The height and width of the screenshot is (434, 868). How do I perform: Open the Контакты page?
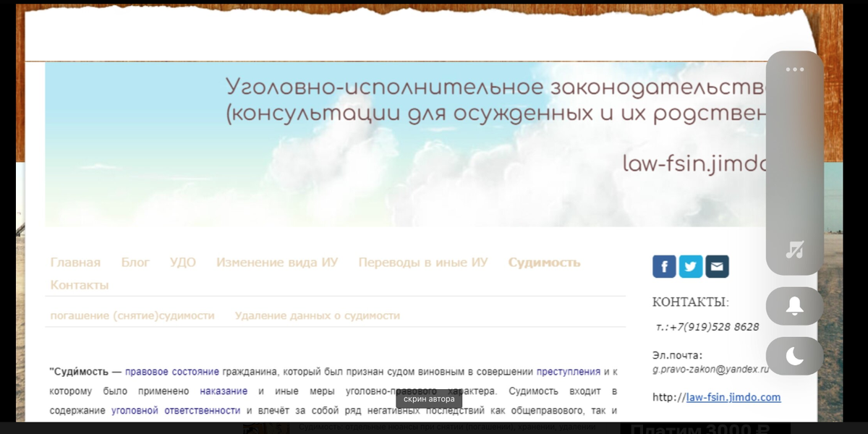click(x=80, y=284)
